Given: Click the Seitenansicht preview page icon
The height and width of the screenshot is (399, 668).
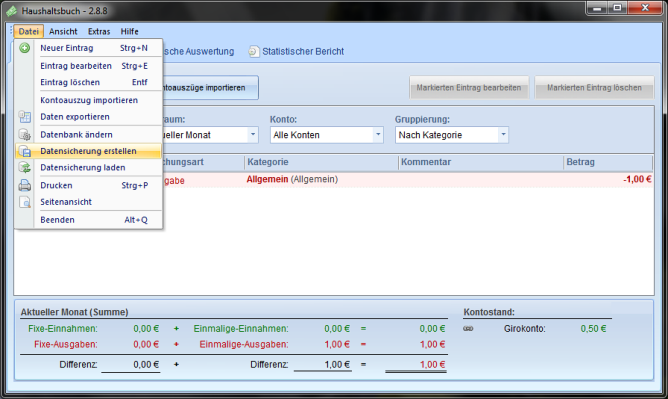Looking at the screenshot, I should (x=25, y=202).
